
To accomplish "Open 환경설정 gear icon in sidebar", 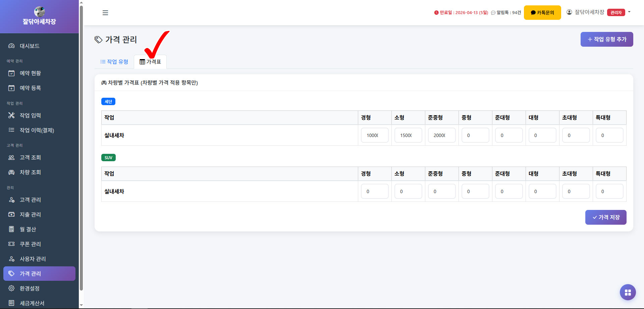I will coord(11,289).
